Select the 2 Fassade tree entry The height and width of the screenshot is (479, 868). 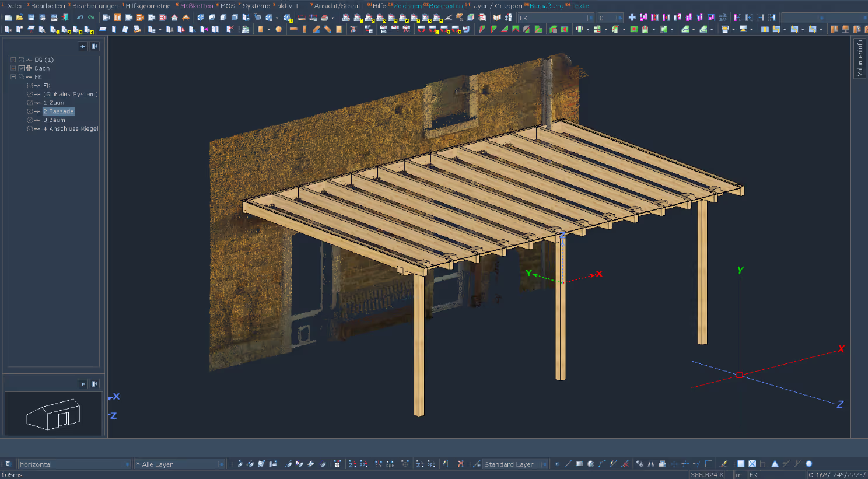coord(58,111)
